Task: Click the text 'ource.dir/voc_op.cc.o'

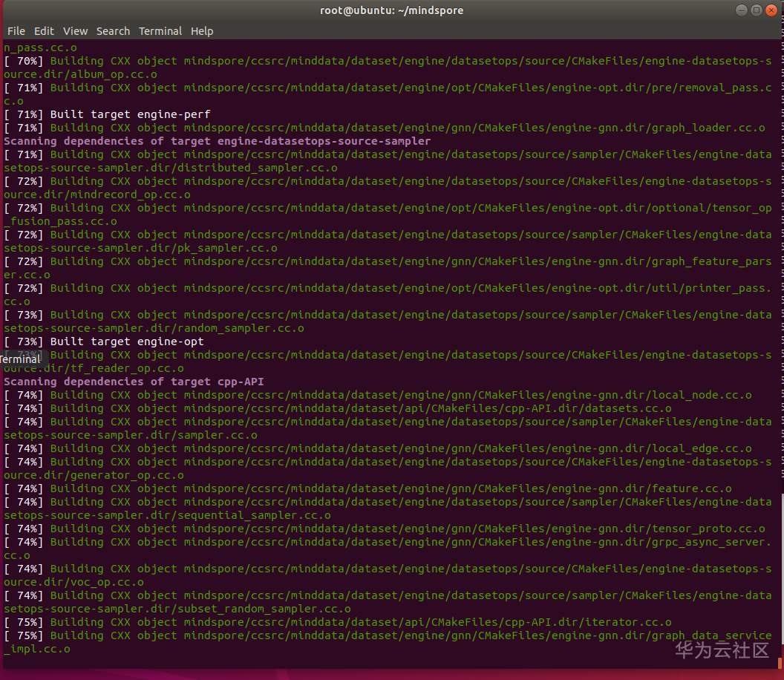Action: click(74, 582)
